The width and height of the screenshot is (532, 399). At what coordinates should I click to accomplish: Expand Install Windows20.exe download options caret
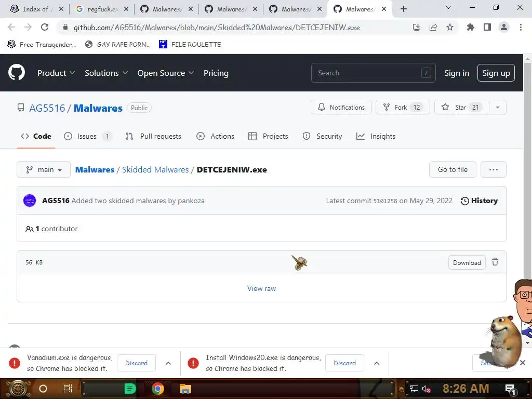click(x=377, y=363)
